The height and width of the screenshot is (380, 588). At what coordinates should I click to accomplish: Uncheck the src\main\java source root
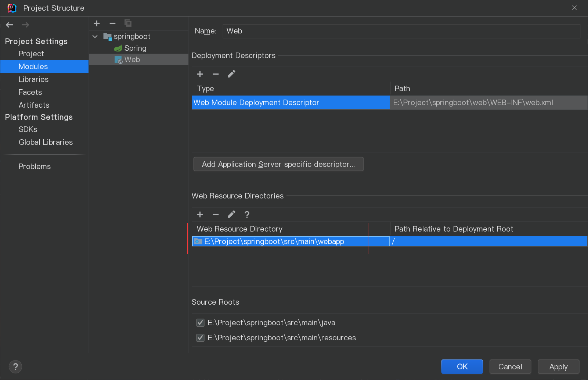click(x=201, y=323)
